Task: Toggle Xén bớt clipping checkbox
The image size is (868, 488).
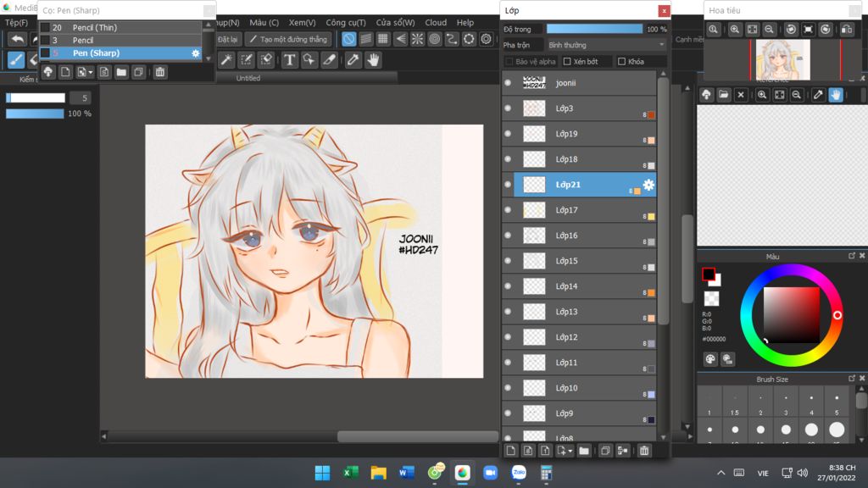Action: coord(567,61)
